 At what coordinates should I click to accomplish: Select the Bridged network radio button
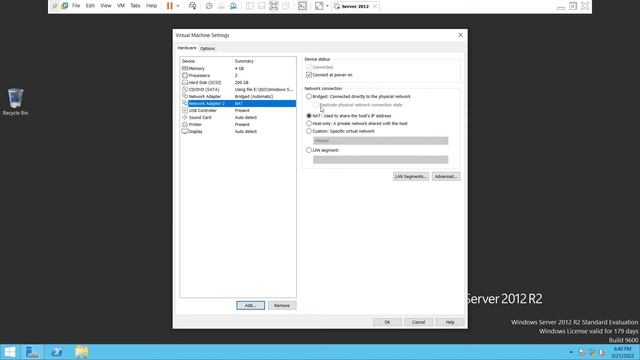[x=309, y=97]
